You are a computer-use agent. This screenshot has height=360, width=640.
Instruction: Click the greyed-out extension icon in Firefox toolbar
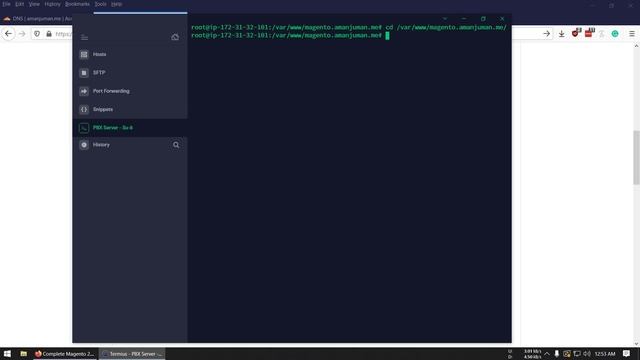(x=602, y=34)
